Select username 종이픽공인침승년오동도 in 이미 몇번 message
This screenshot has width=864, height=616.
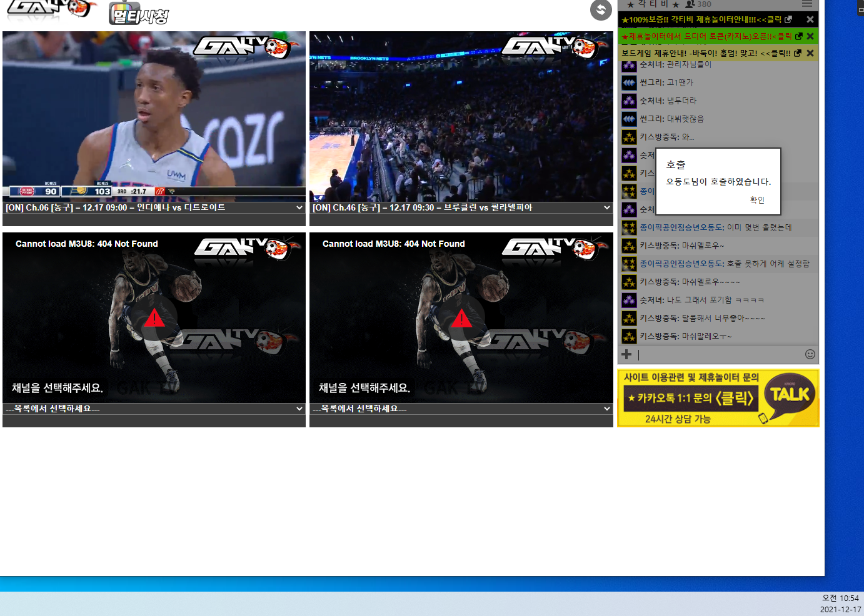[681, 227]
